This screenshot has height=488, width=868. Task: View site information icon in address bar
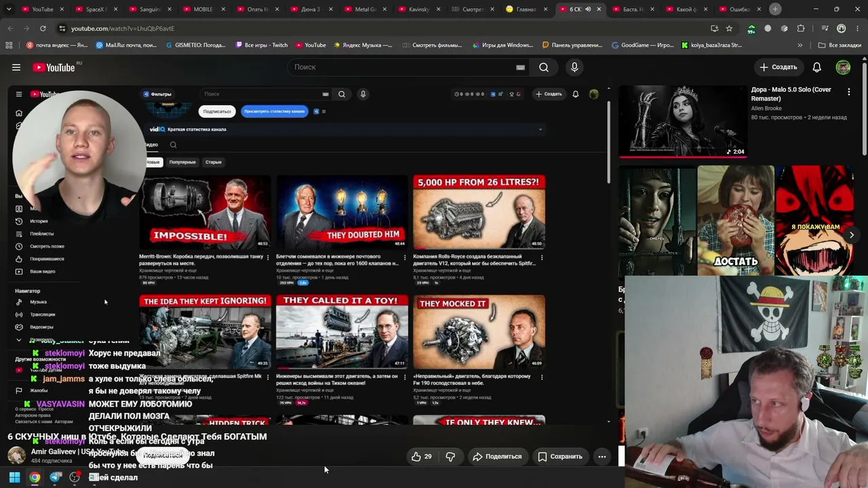(62, 28)
